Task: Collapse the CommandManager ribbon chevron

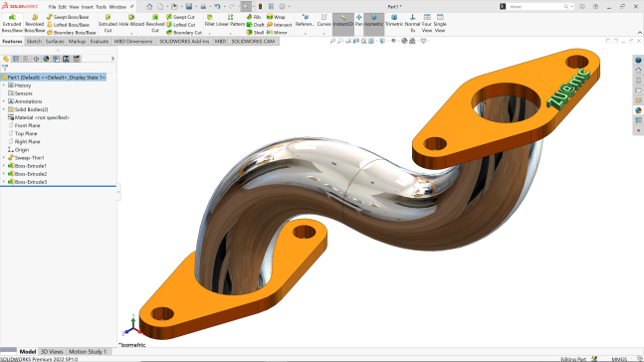Action: click(639, 33)
